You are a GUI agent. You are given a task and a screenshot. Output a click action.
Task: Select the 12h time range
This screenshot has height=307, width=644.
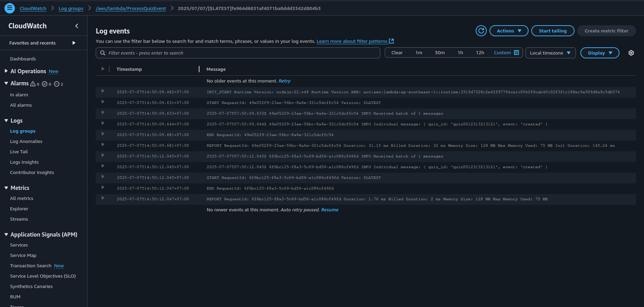[480, 52]
